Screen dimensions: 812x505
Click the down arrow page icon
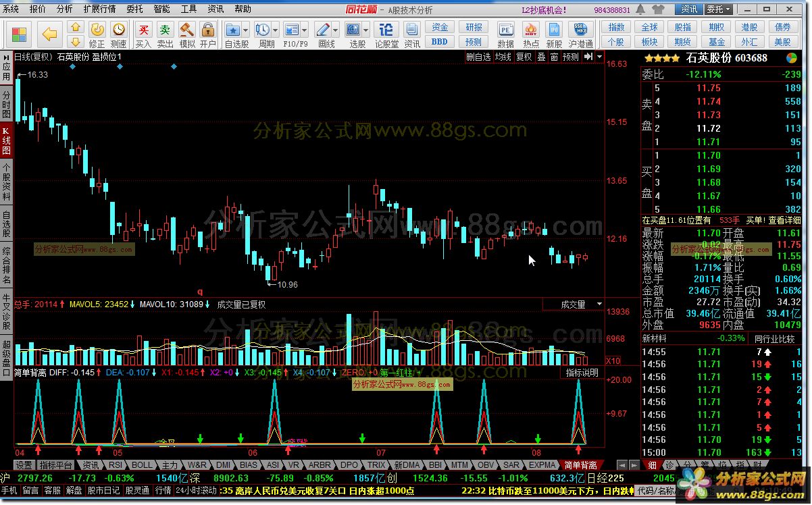click(76, 41)
